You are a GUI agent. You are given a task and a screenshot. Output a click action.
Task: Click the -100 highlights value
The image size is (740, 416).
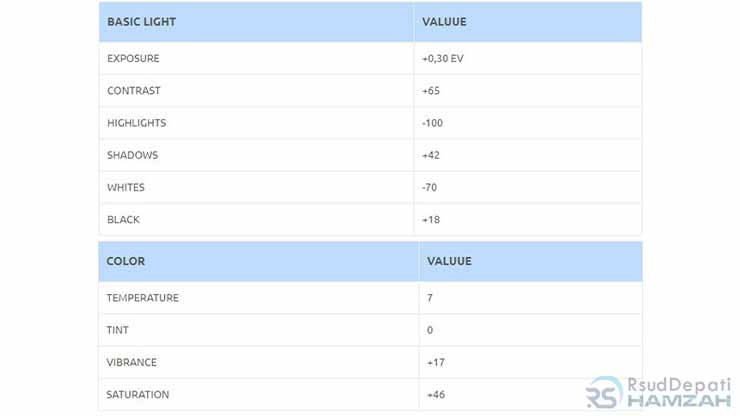tap(432, 123)
